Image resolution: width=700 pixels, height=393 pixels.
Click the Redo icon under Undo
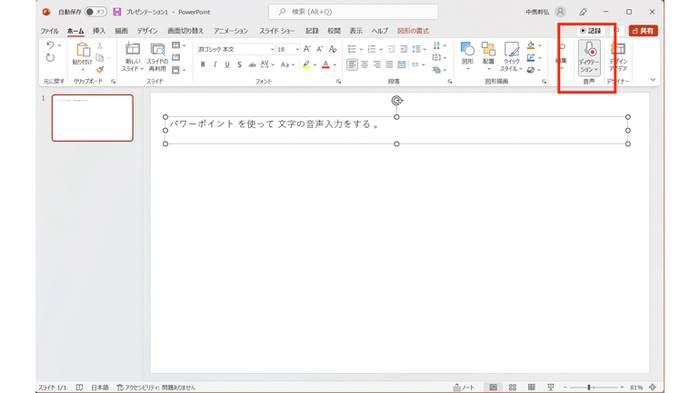tap(50, 58)
